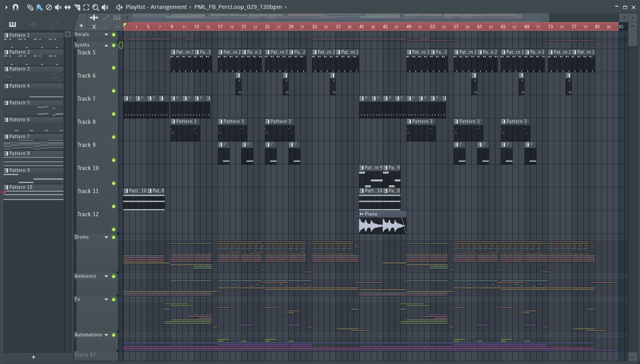The height and width of the screenshot is (364, 640).
Task: Mute the Automations group with its green light
Action: [x=114, y=335]
